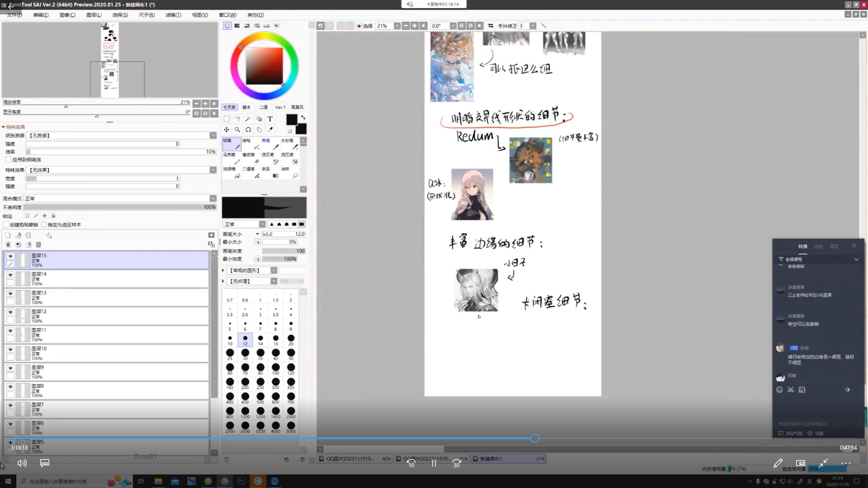The image size is (868, 488).
Task: Choose the 油漆桶 paint bucket tool
Action: (231, 172)
